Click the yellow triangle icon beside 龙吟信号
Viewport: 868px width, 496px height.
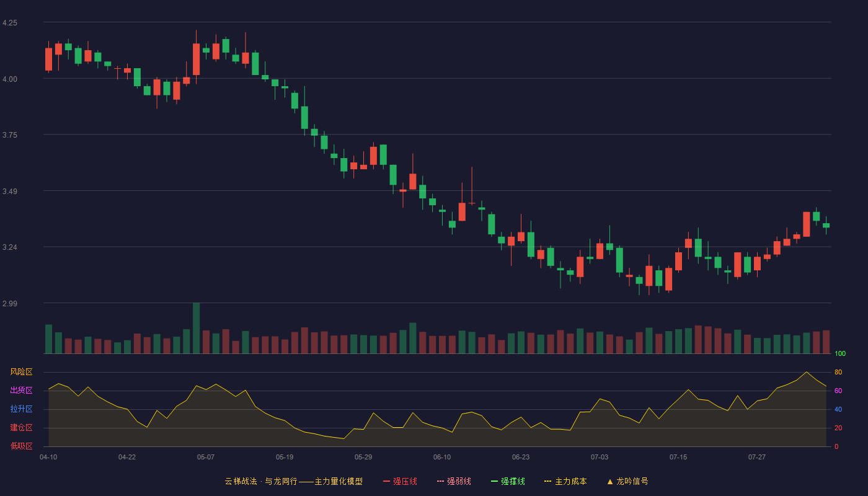[x=610, y=481]
